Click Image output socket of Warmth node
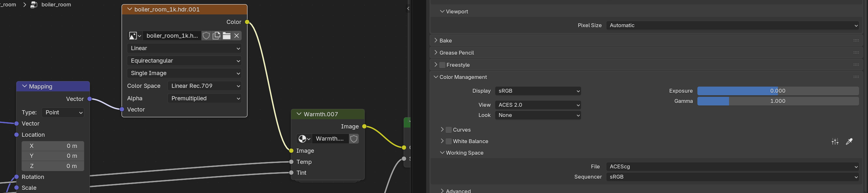The width and height of the screenshot is (868, 193). 364,127
